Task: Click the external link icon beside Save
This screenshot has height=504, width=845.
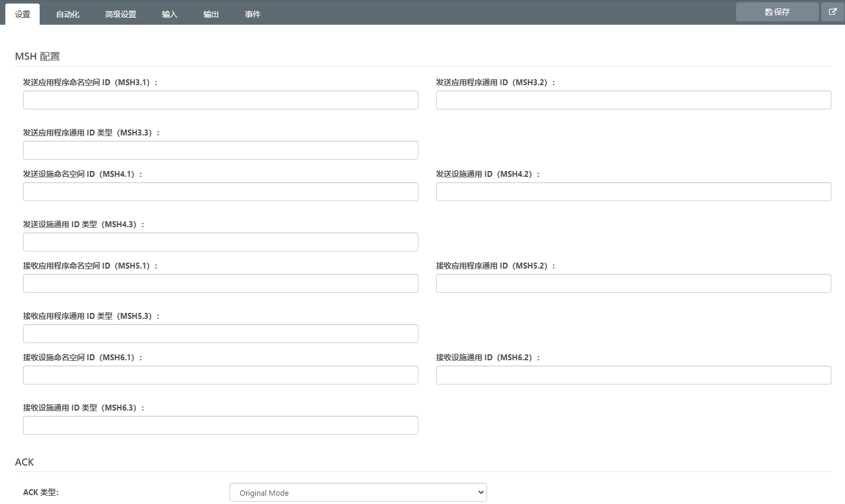Action: click(833, 12)
